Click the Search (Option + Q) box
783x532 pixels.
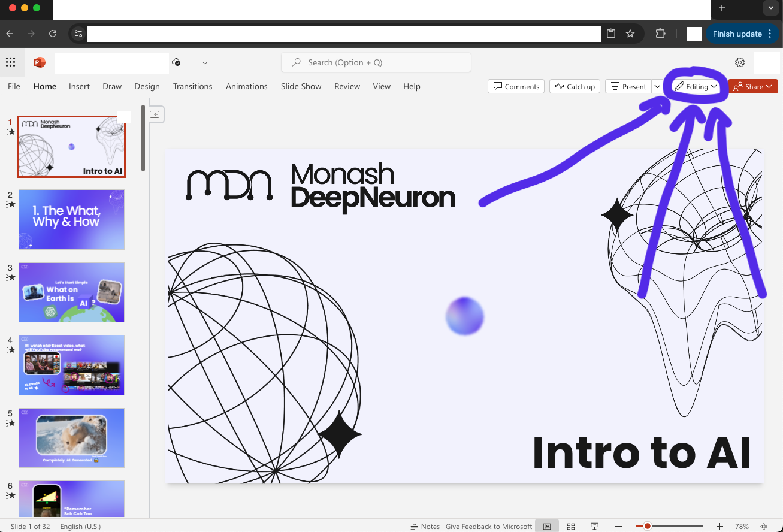coord(376,62)
